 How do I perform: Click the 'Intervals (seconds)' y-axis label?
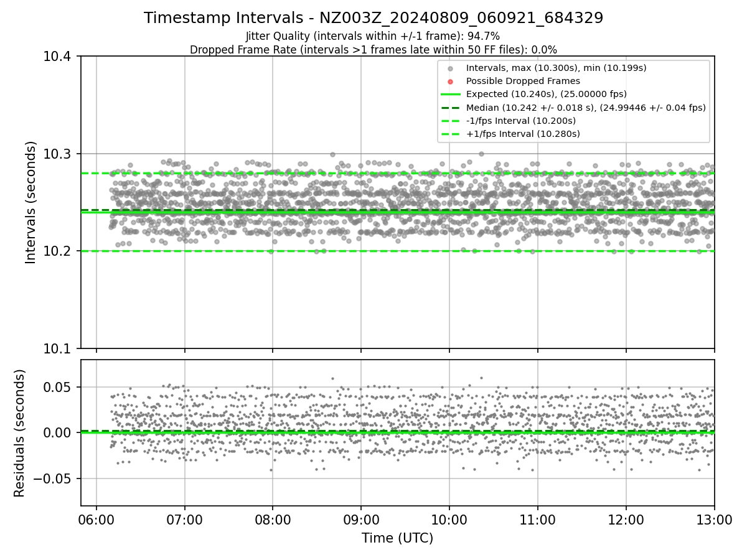[x=31, y=202]
